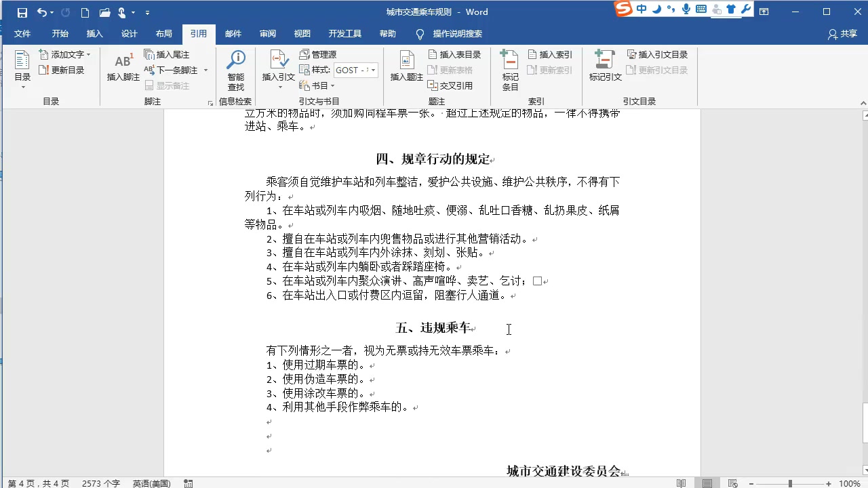
Task: Insert an index with 插入索引
Action: [552, 54]
